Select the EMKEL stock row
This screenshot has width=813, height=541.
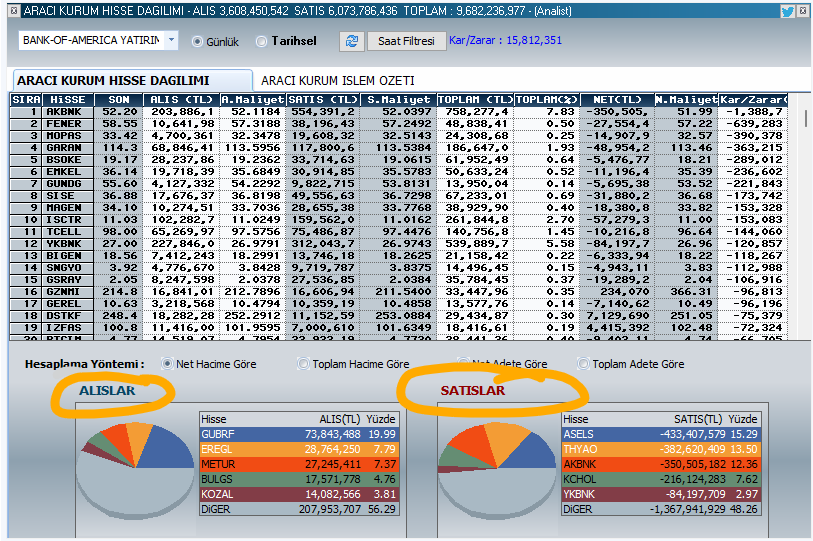click(x=399, y=171)
